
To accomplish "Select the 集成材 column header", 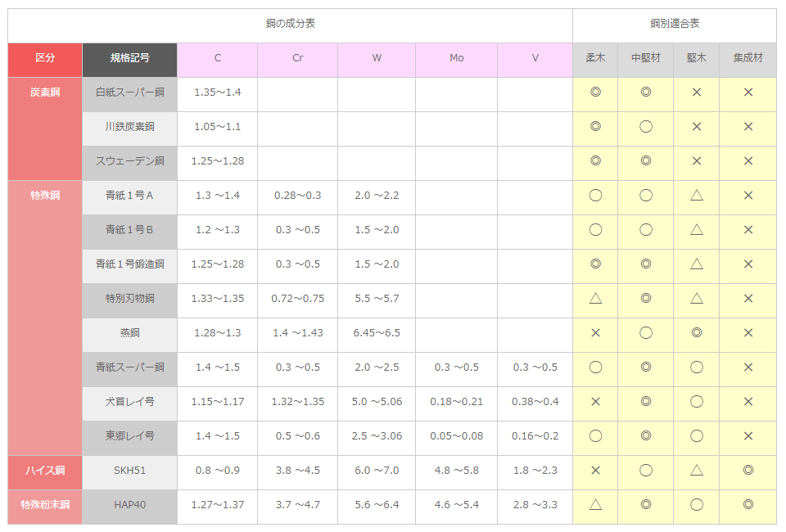I will coord(748,58).
